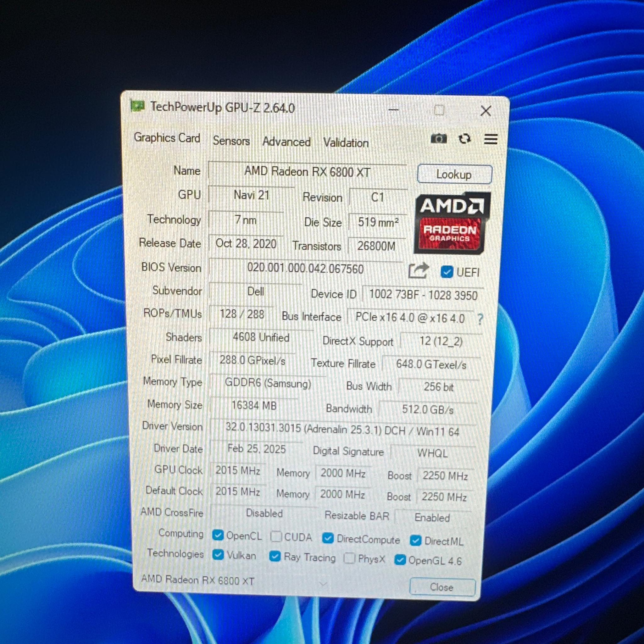Click the GPU Clock row Boost 2250 MHz
The width and height of the screenshot is (644, 644).
click(x=445, y=476)
